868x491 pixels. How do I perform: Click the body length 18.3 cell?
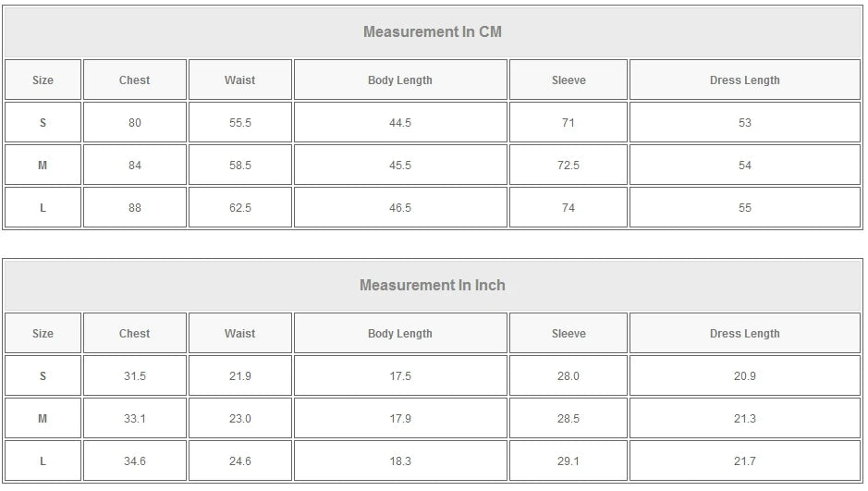(400, 461)
